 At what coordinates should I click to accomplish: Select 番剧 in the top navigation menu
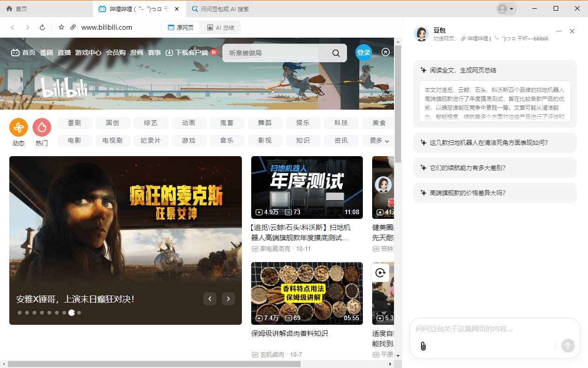coord(46,53)
